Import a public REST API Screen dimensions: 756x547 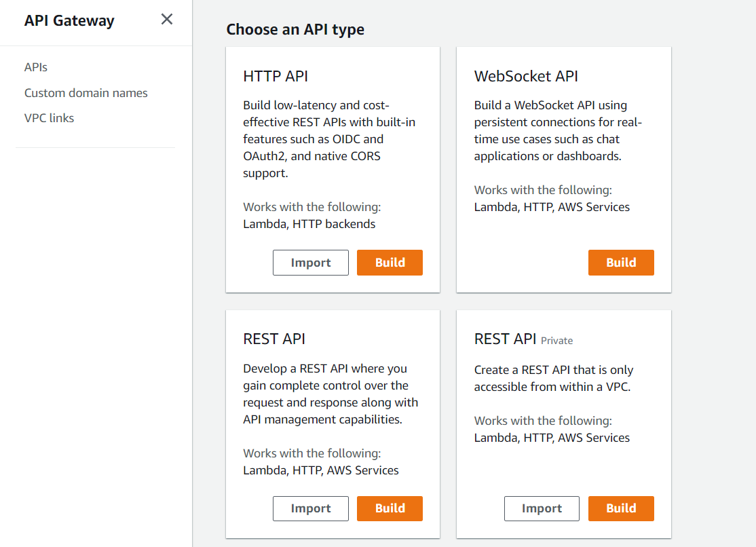pyautogui.click(x=311, y=508)
